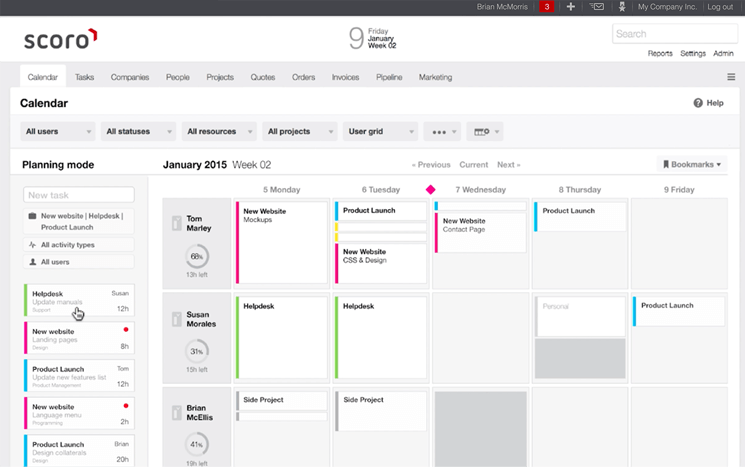This screenshot has width=745, height=467.
Task: Open Brian's Side Project event on Tuesday
Action: click(x=381, y=411)
